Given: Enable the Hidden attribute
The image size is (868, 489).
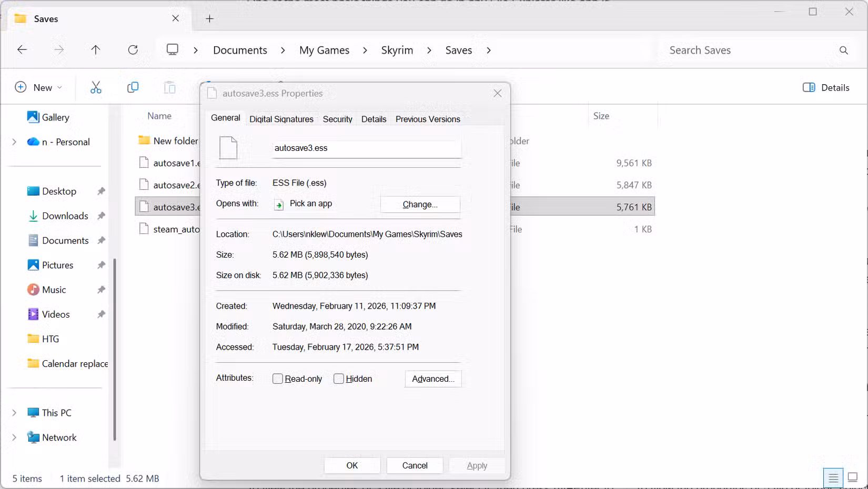Looking at the screenshot, I should [x=339, y=378].
